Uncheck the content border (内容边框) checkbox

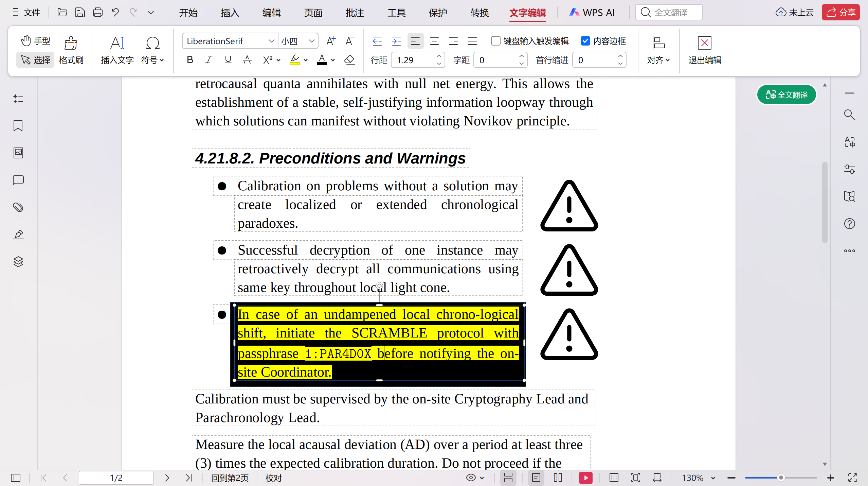[x=585, y=41]
